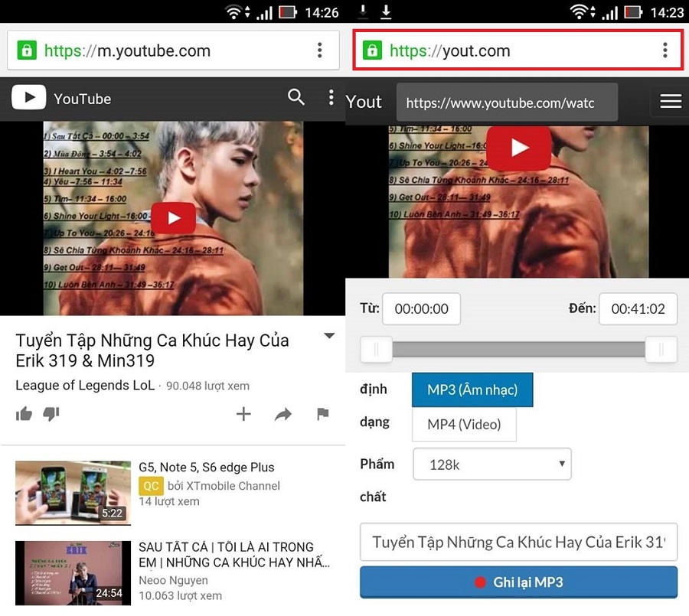This screenshot has height=616, width=689.
Task: Select the MP3 (Âm nhạc) format option
Action: click(x=472, y=389)
